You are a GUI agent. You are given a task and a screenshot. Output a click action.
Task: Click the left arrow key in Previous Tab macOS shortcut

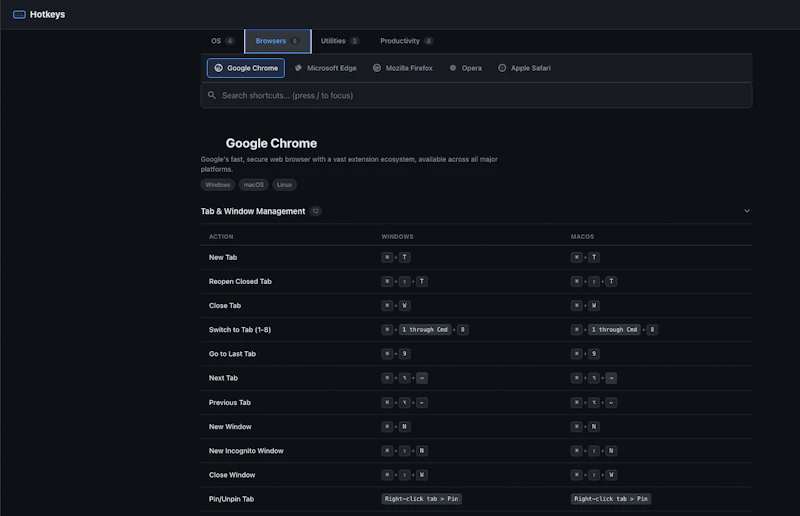click(611, 403)
